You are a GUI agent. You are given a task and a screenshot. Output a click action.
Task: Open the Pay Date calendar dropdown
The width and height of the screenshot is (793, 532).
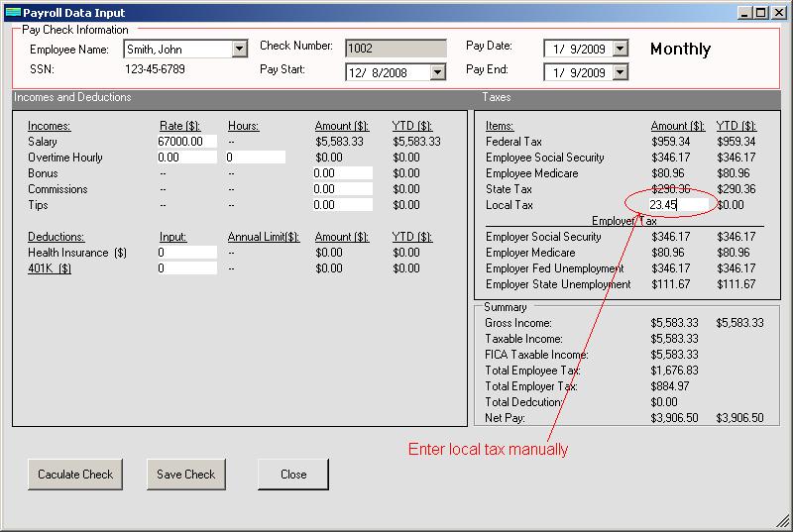pyautogui.click(x=621, y=49)
